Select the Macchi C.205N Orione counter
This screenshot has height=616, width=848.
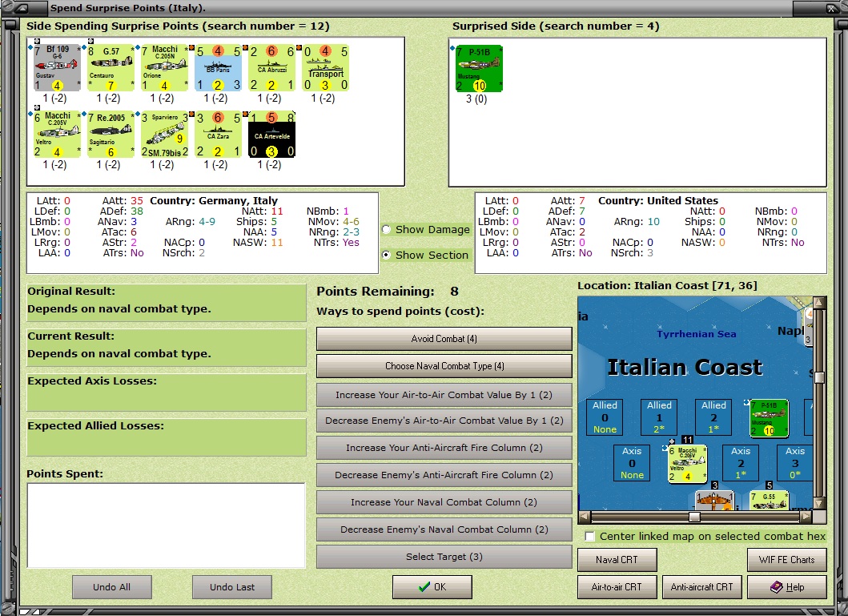(x=164, y=67)
